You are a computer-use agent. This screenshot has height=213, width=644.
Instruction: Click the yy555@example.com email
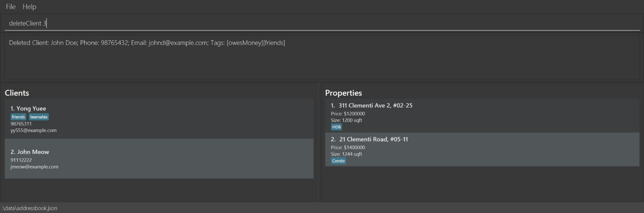point(33,130)
